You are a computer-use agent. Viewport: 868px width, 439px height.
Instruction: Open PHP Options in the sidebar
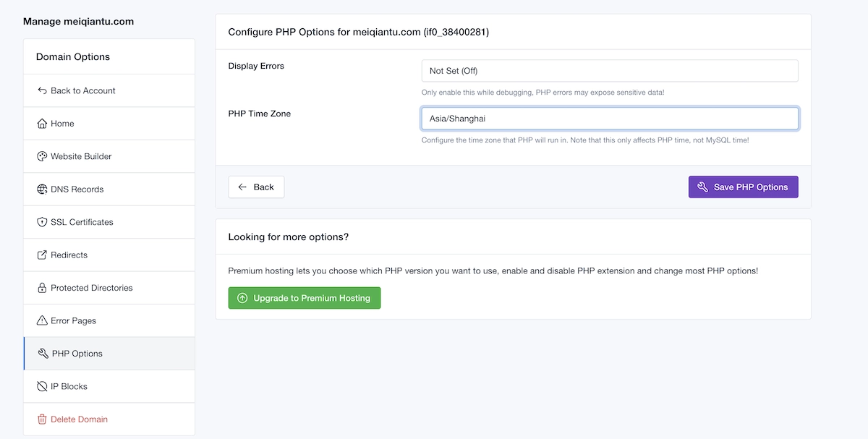click(x=77, y=354)
